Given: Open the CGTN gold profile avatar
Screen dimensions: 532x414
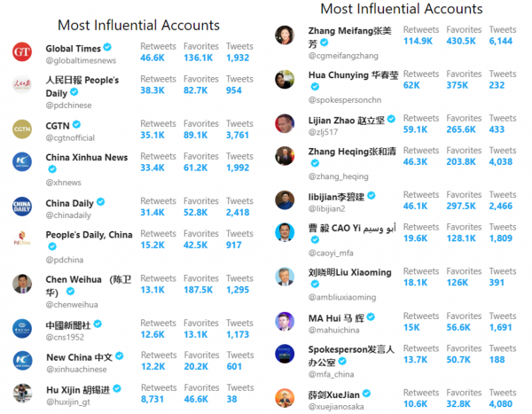Looking at the screenshot, I should tap(22, 129).
